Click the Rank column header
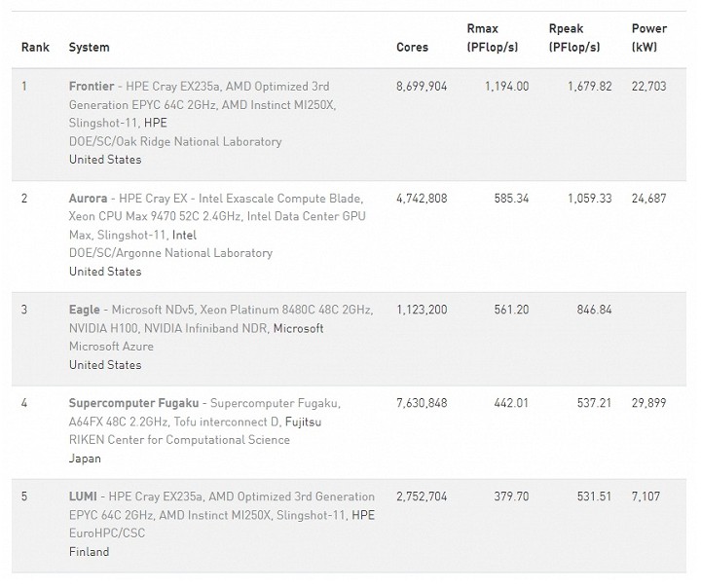 [35, 47]
